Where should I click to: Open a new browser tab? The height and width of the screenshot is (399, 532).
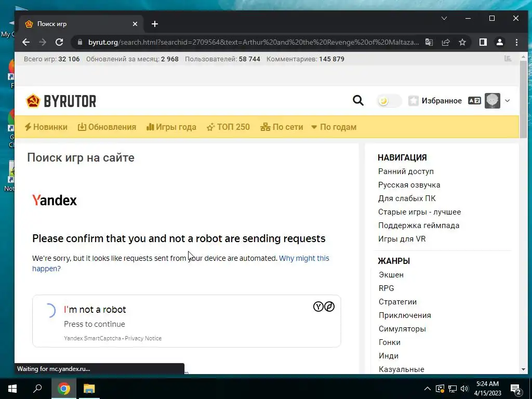(x=155, y=24)
